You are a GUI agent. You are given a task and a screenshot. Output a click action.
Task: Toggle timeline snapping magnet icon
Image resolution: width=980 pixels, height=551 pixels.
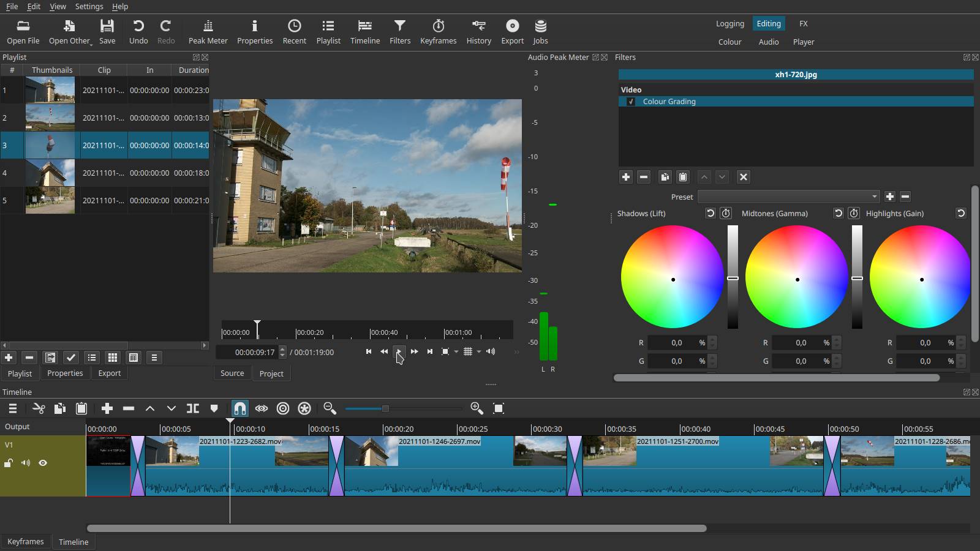pos(240,408)
